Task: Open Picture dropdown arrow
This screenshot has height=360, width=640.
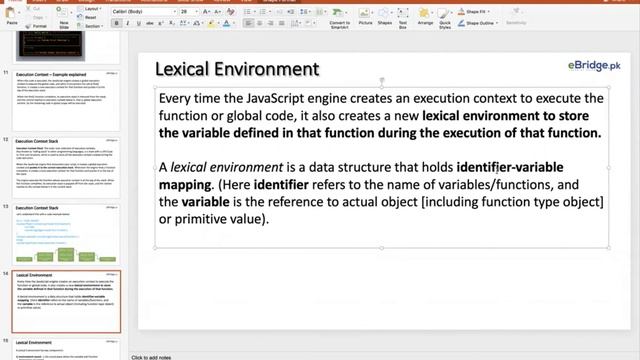Action: [372, 13]
